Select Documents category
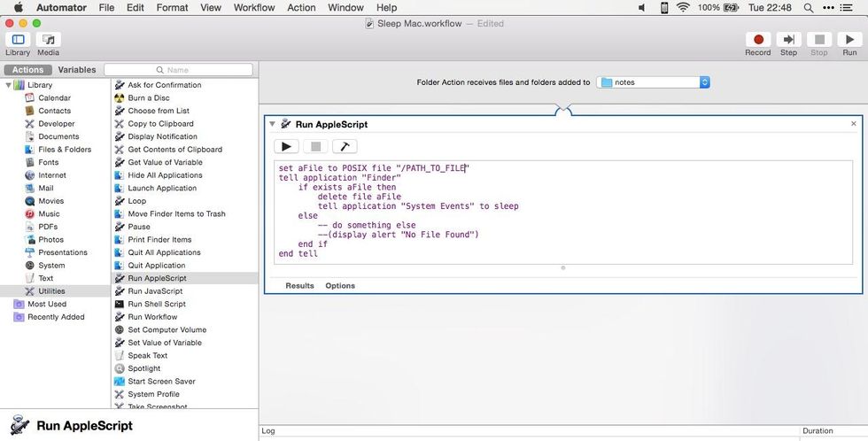This screenshot has width=868, height=441. click(x=58, y=136)
